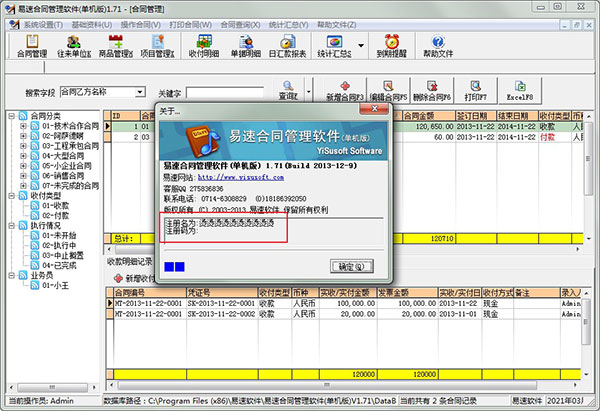
Task: Open 商品管理 toolbar icon
Action: tap(115, 46)
